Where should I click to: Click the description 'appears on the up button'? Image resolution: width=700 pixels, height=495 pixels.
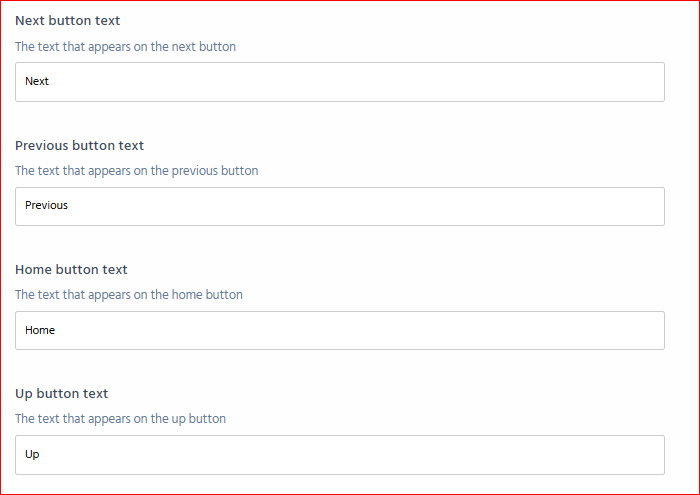coord(157,419)
